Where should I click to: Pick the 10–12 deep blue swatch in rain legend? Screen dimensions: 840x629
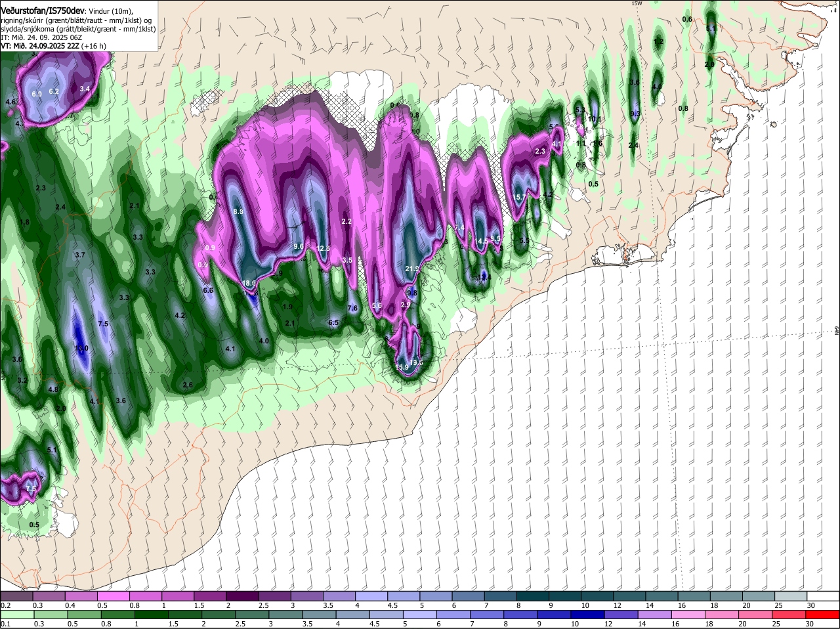587,615
